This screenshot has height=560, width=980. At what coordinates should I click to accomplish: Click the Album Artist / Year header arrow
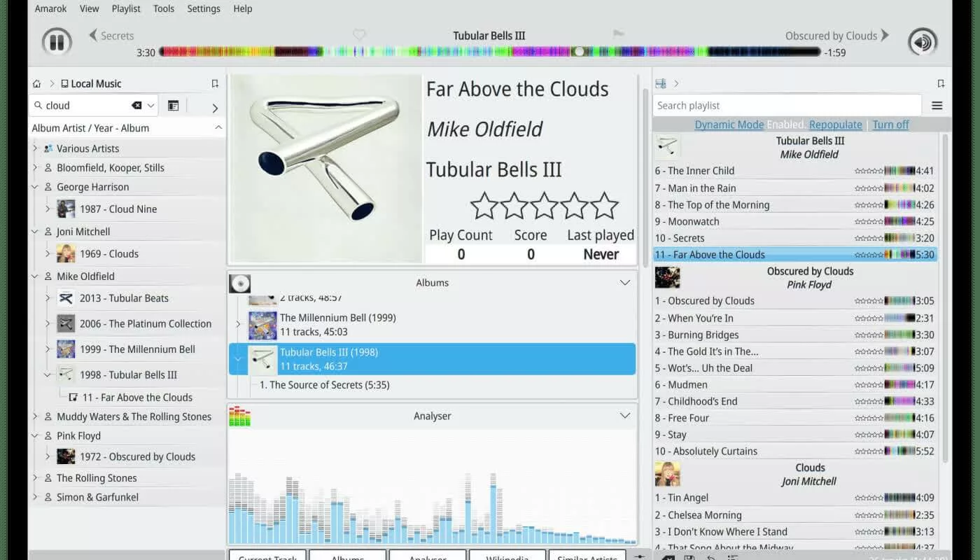coord(218,127)
